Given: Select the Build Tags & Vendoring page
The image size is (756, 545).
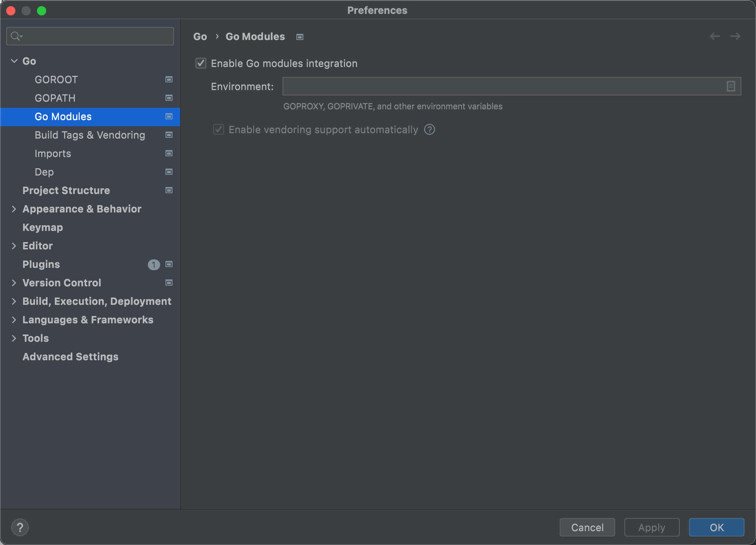Looking at the screenshot, I should tap(90, 135).
